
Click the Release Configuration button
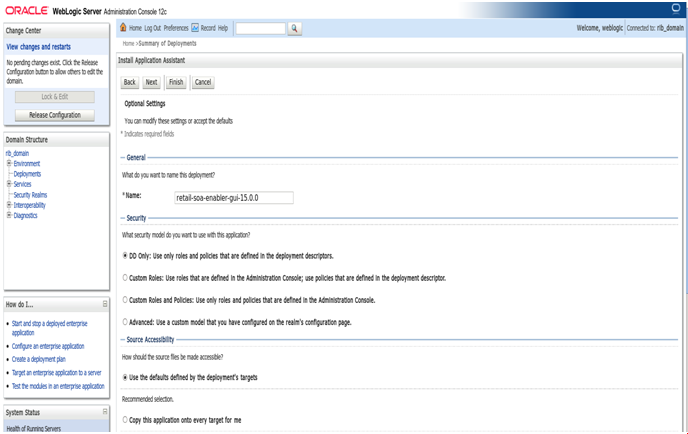[55, 115]
